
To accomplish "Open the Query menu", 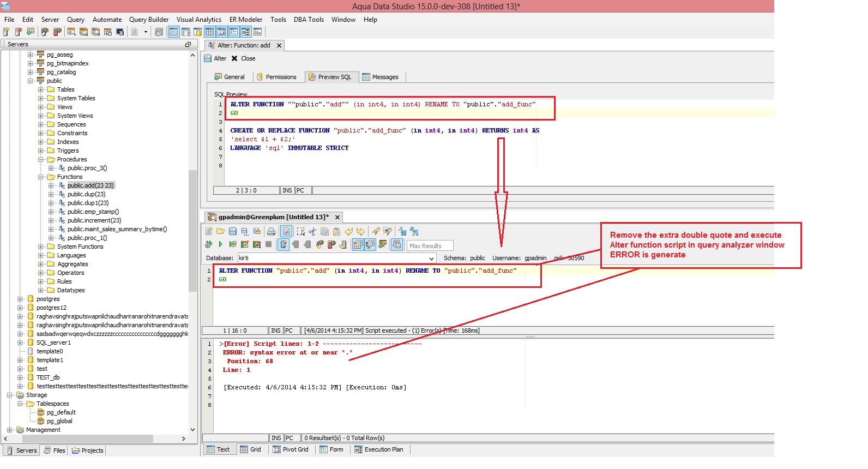I will (75, 20).
